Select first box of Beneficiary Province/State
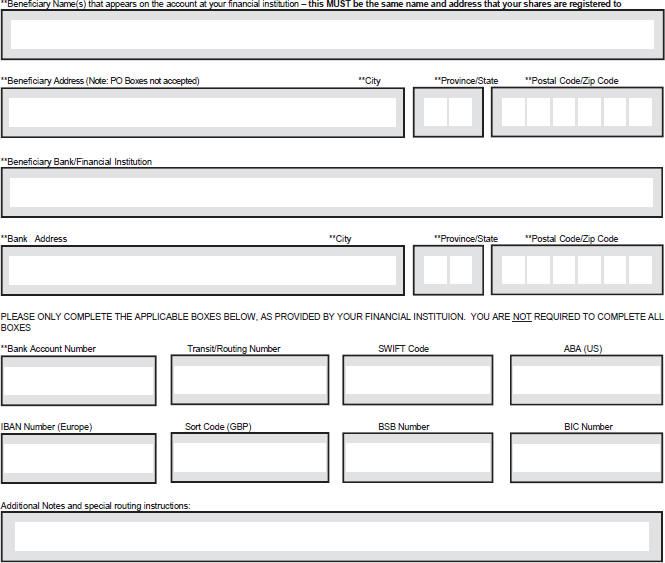The image size is (665, 563). [x=436, y=112]
